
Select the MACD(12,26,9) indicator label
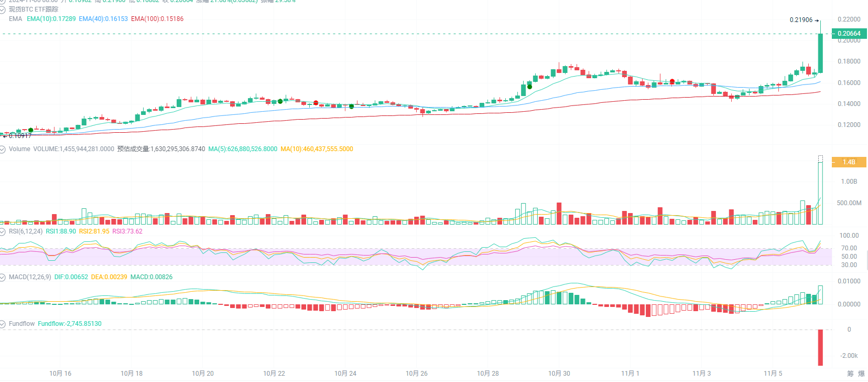(30, 277)
